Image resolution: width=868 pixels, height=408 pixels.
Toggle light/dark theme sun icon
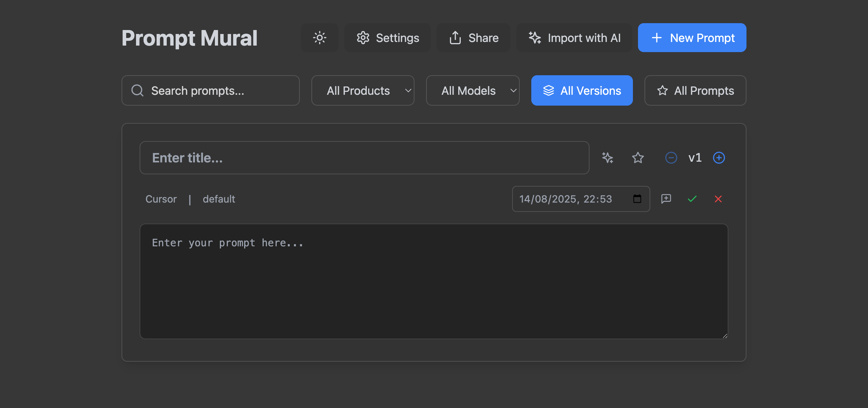click(319, 38)
